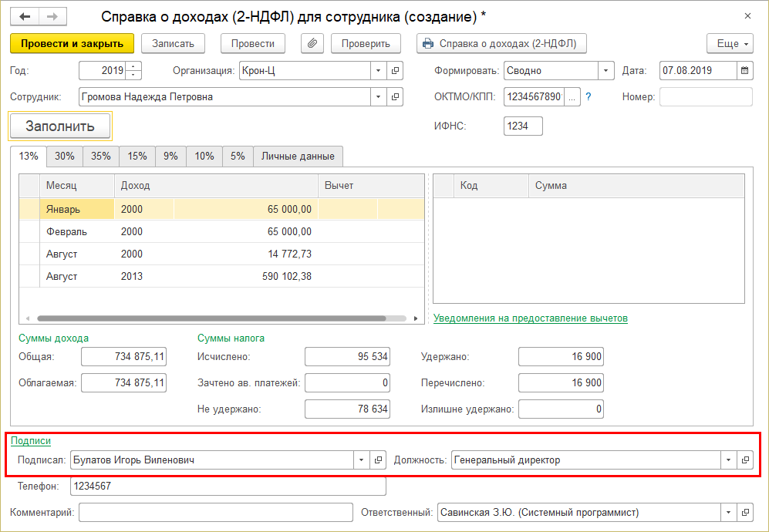Click the question mark help next to ОКТМО/КПП
The width and height of the screenshot is (769, 532).
[589, 97]
